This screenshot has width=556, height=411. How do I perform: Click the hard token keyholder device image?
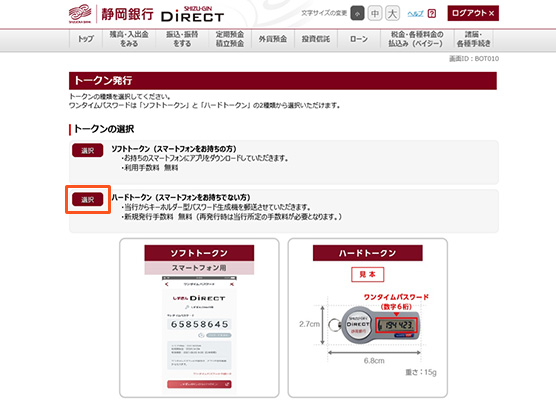(373, 325)
